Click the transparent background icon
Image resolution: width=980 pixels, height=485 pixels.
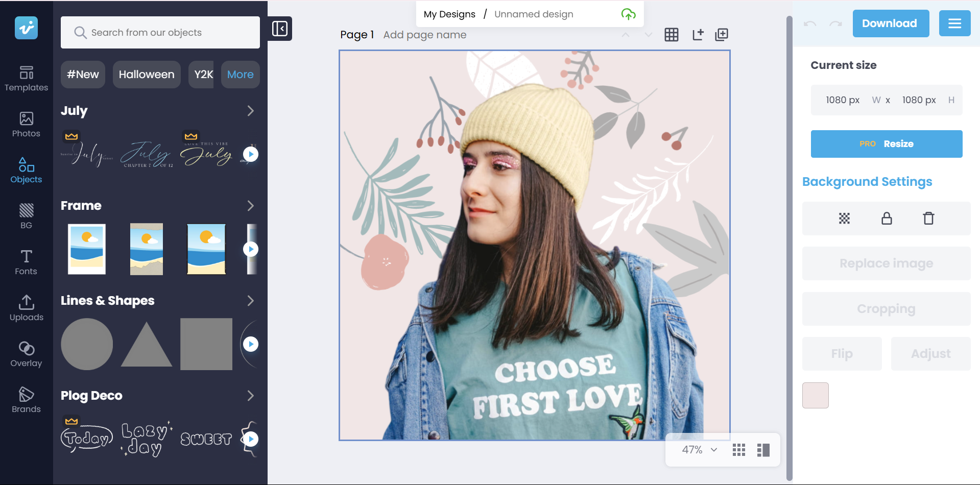[843, 218]
